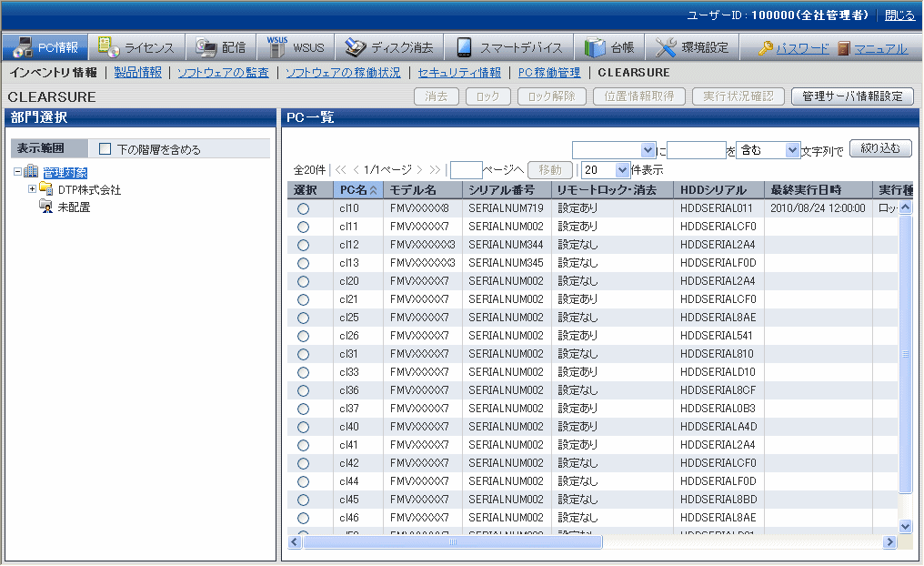Screen dimensions: 924x566
Task: Click the 環境設定 tools icon
Action: coord(666,47)
